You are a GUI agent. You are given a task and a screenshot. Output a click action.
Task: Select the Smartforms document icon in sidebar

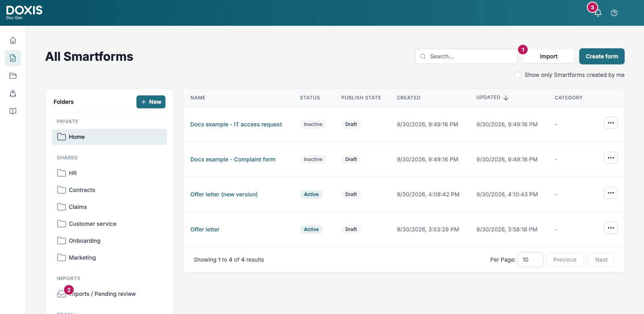click(13, 58)
